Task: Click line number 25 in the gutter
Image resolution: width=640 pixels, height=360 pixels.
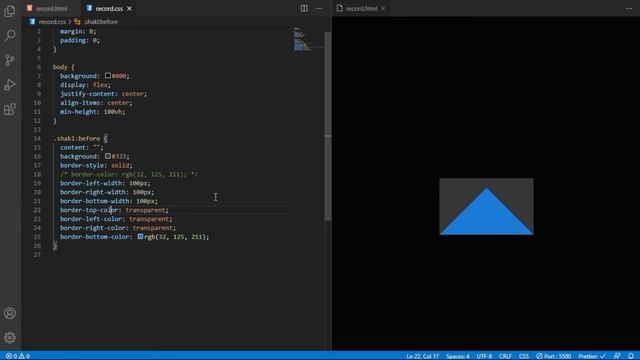Action: (37, 236)
